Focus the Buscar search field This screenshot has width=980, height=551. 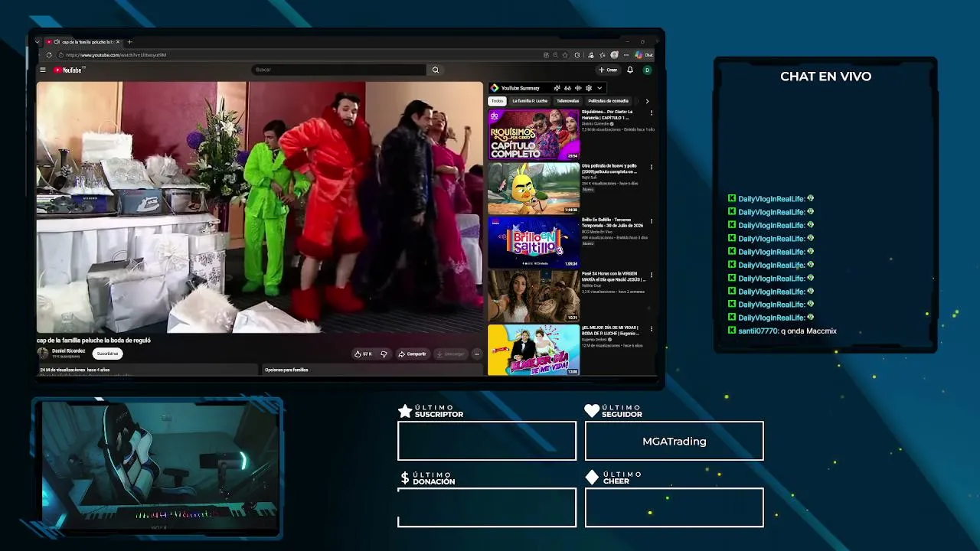point(339,70)
